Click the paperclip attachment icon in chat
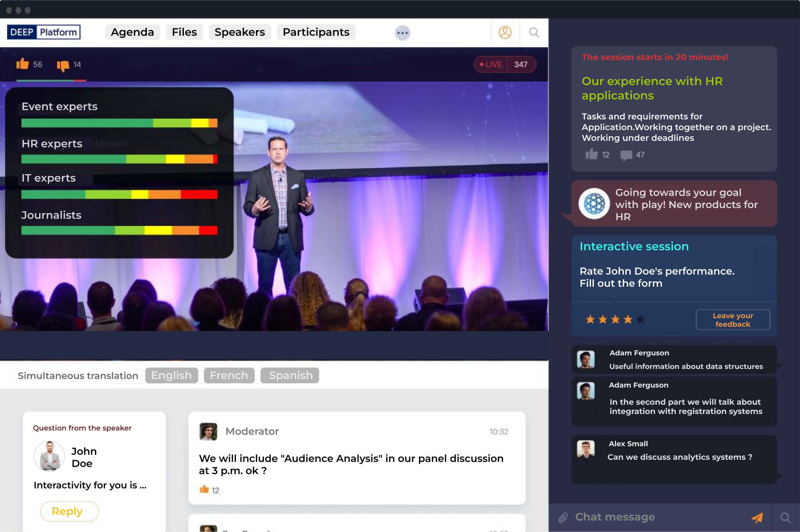 (x=563, y=517)
